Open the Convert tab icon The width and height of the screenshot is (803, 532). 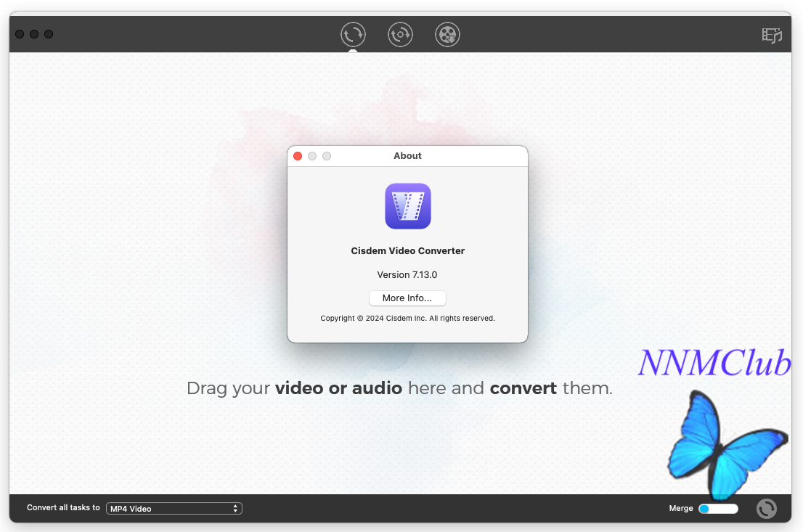pos(353,35)
